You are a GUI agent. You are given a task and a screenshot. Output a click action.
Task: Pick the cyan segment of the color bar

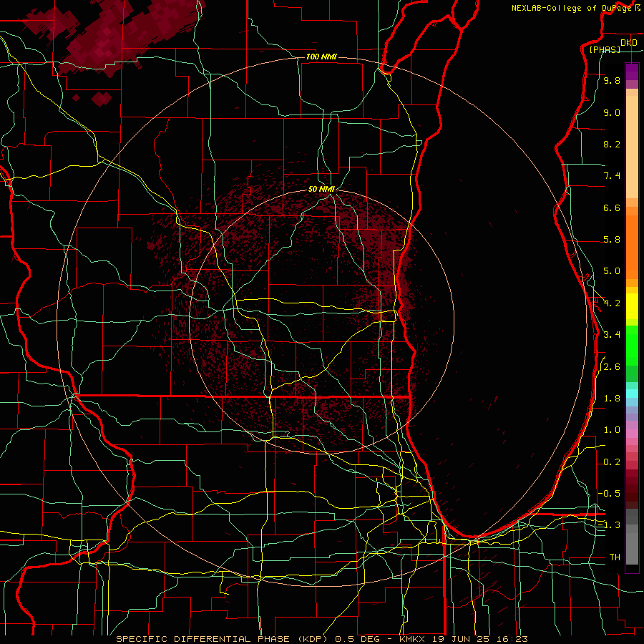[x=632, y=393]
